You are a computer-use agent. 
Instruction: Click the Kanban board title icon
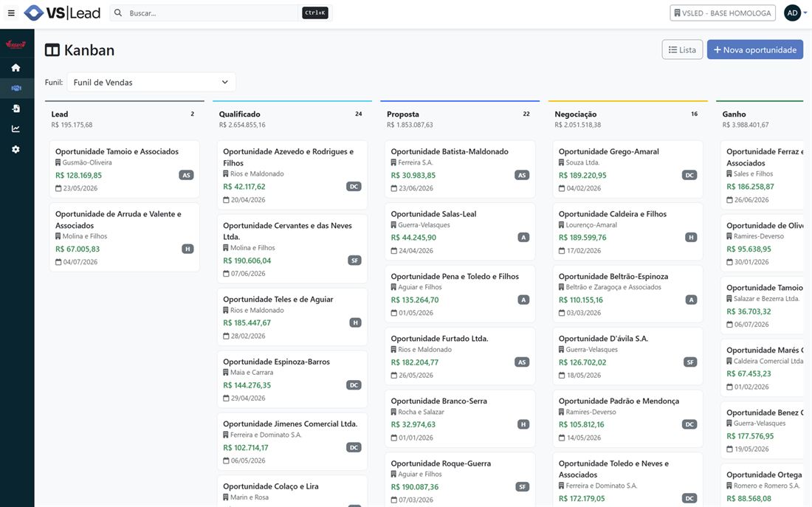[52, 50]
